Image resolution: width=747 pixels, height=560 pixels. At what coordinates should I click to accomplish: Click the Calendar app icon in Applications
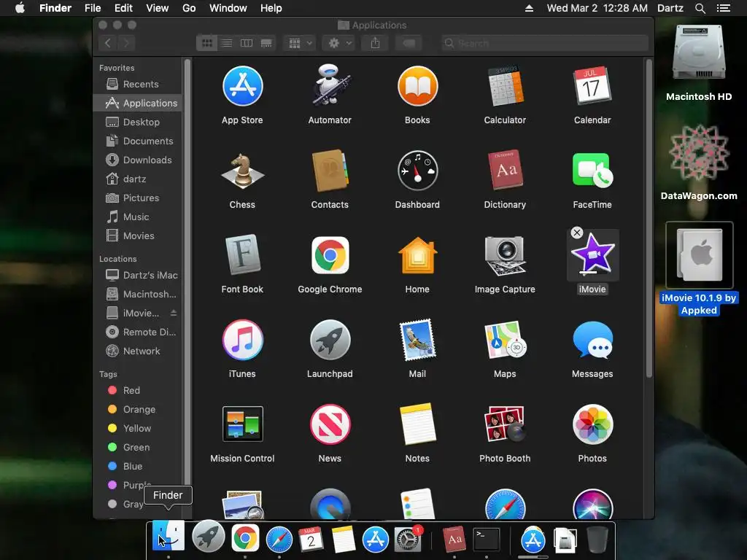[x=592, y=86]
